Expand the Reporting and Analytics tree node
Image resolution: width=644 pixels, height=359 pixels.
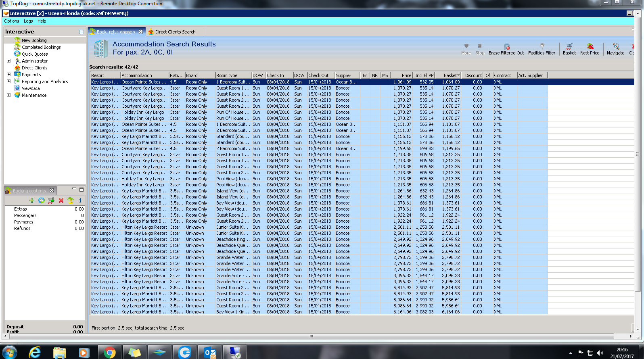8,81
